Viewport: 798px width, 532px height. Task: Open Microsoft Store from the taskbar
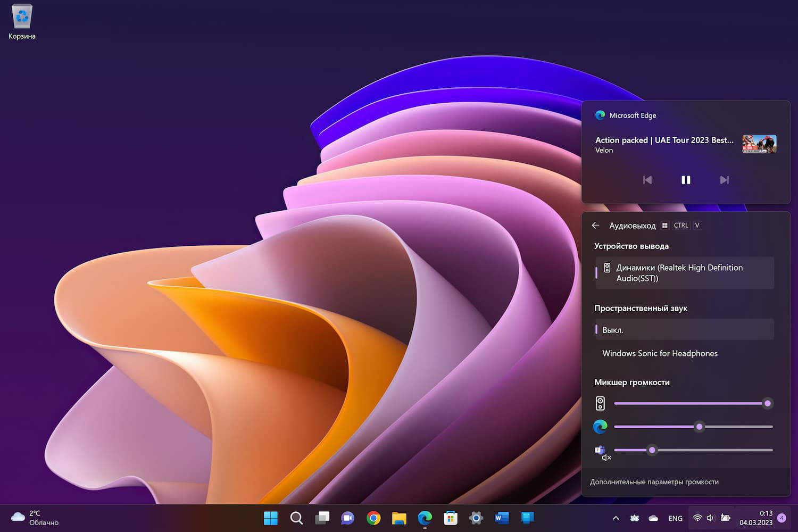click(x=450, y=518)
